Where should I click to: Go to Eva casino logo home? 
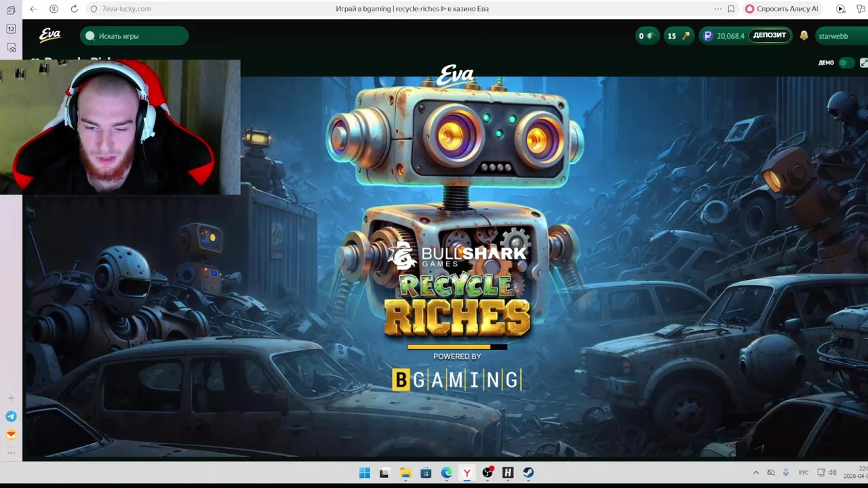tap(50, 35)
